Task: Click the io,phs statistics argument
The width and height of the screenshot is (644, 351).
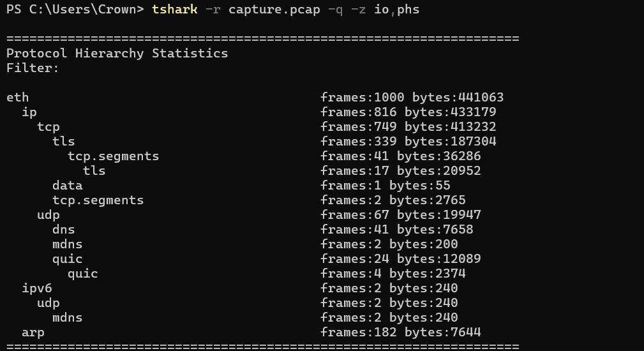Action: (x=396, y=10)
